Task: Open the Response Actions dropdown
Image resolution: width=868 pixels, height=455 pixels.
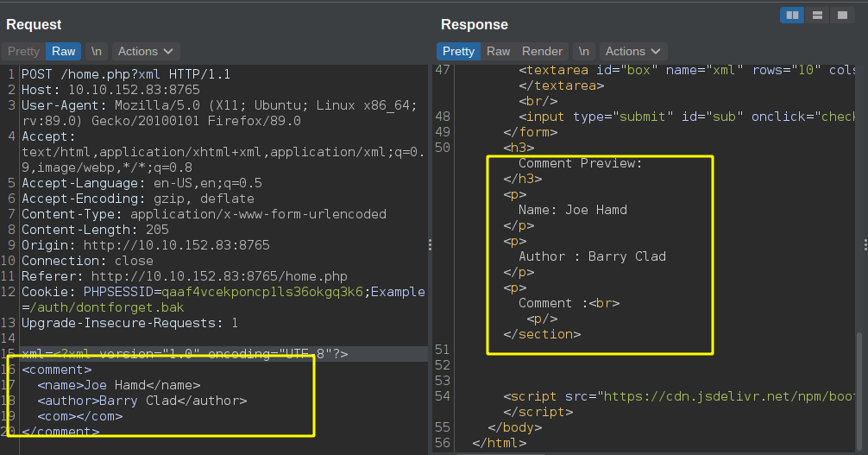Action: point(632,52)
